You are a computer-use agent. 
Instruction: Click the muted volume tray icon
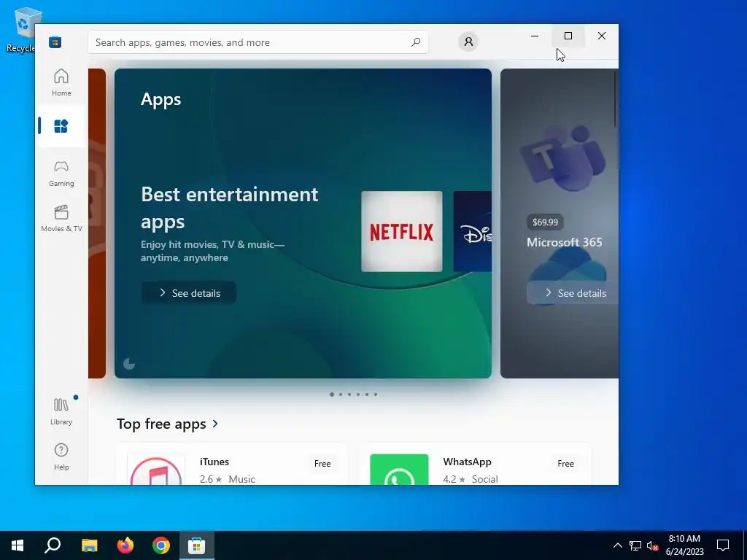pos(652,545)
